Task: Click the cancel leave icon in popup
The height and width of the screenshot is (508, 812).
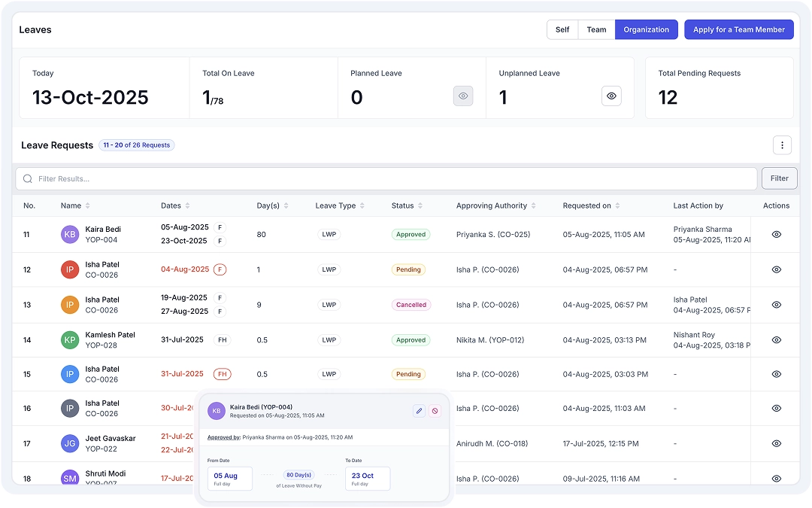Action: click(x=434, y=411)
